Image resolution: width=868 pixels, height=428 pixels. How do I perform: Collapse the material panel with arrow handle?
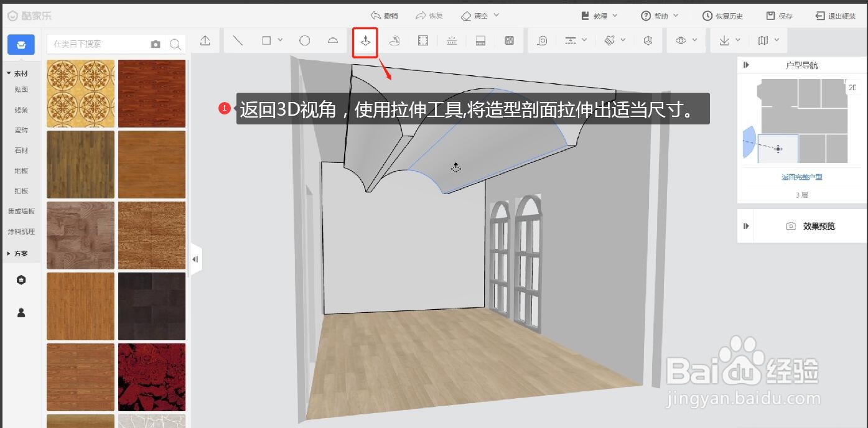[195, 259]
